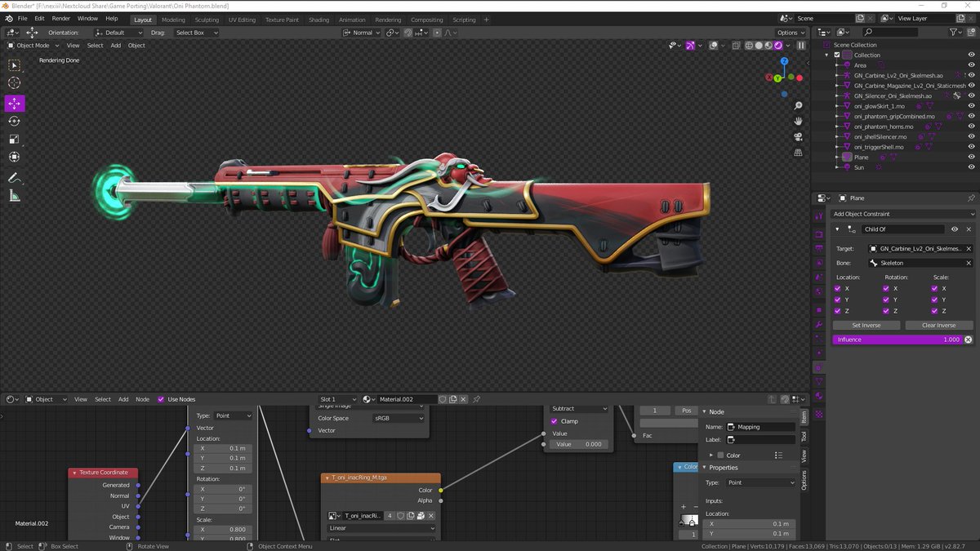The height and width of the screenshot is (551, 980).
Task: Disable Use Nodes checkbox
Action: click(161, 399)
